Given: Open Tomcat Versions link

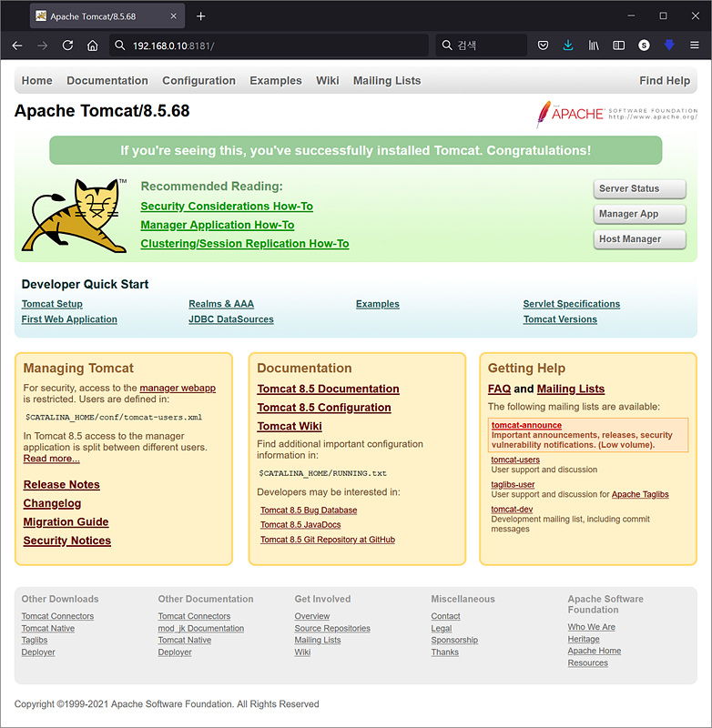Looking at the screenshot, I should (x=560, y=319).
